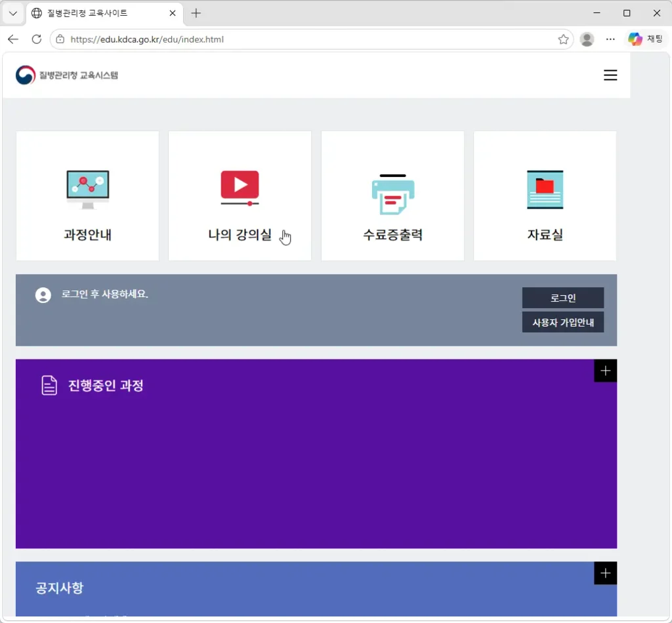Viewport: 672px width, 623px height.
Task: Open the browser settings three-dot menu
Action: 610,39
